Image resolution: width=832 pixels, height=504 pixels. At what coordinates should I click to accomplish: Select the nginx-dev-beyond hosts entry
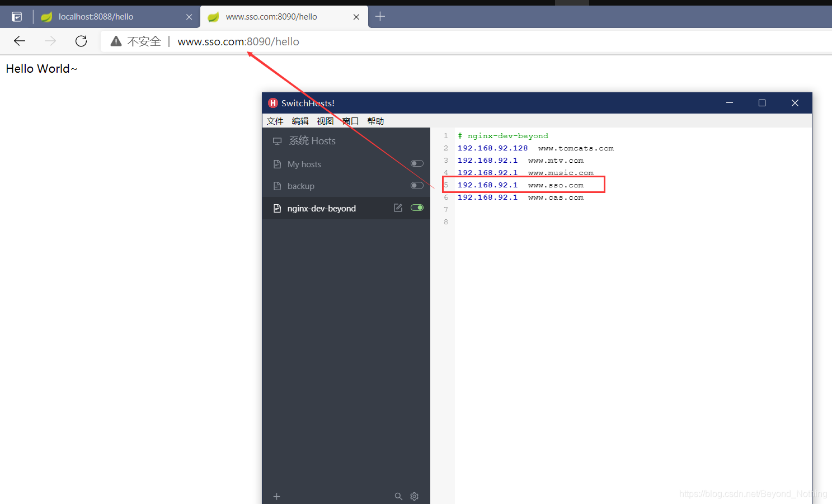coord(346,208)
